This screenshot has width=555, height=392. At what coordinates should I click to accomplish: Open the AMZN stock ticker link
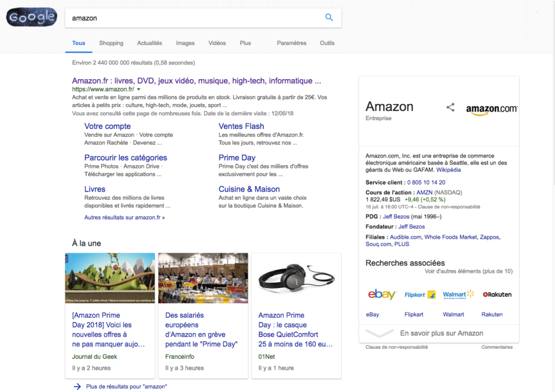[424, 192]
